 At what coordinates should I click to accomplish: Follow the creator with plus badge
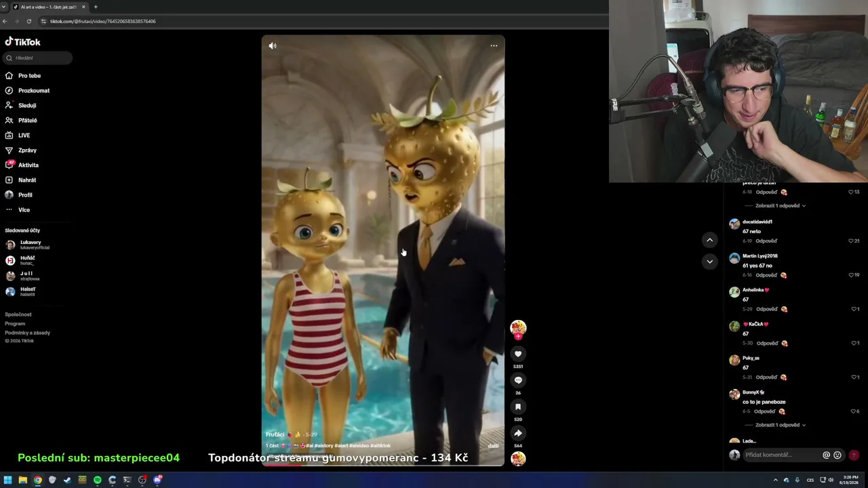tap(518, 336)
